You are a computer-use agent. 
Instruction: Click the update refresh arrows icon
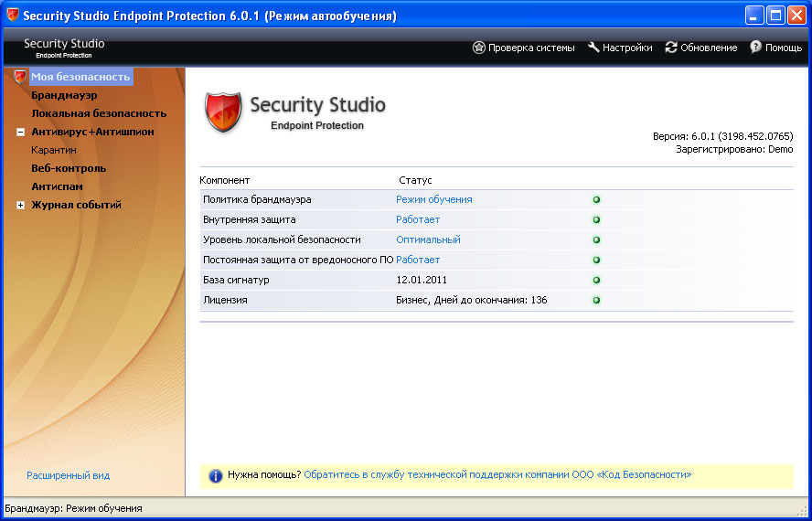pyautogui.click(x=671, y=48)
